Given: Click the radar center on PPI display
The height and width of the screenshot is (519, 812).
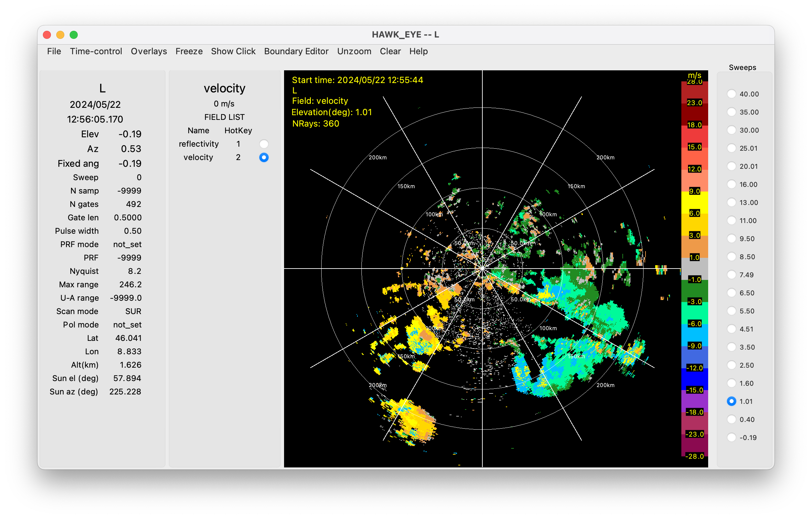Looking at the screenshot, I should (482, 269).
